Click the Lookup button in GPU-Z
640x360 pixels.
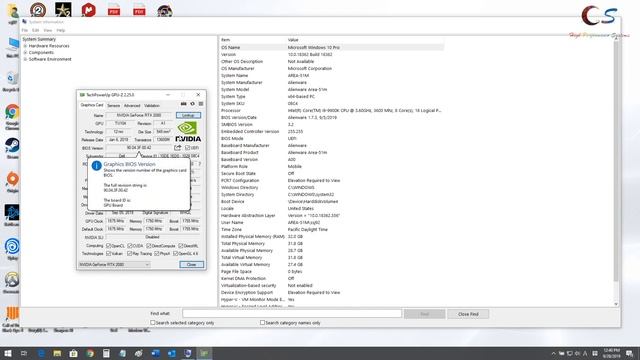coord(188,116)
